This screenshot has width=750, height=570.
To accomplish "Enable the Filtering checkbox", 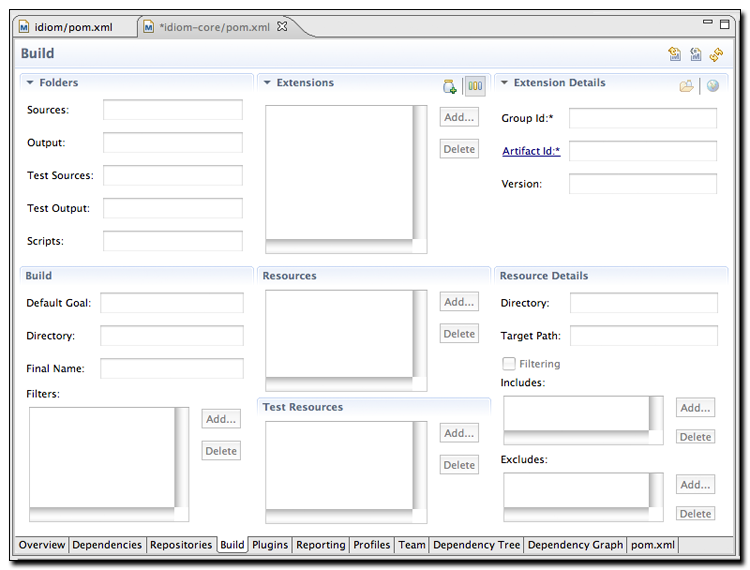I will click(509, 364).
